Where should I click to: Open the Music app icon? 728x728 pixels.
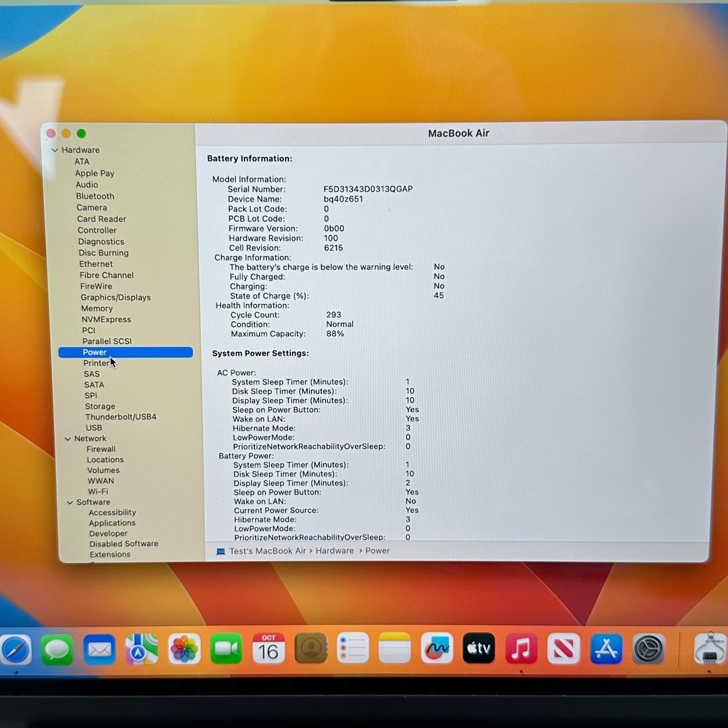521,648
